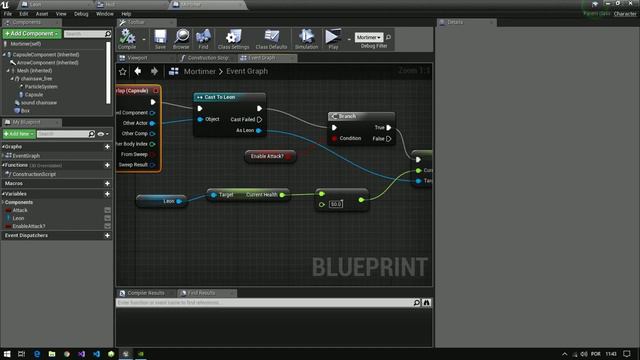This screenshot has width=640, height=360.
Task: Collapse the Mesh (Inherited) tree arrow
Action: tap(8, 71)
